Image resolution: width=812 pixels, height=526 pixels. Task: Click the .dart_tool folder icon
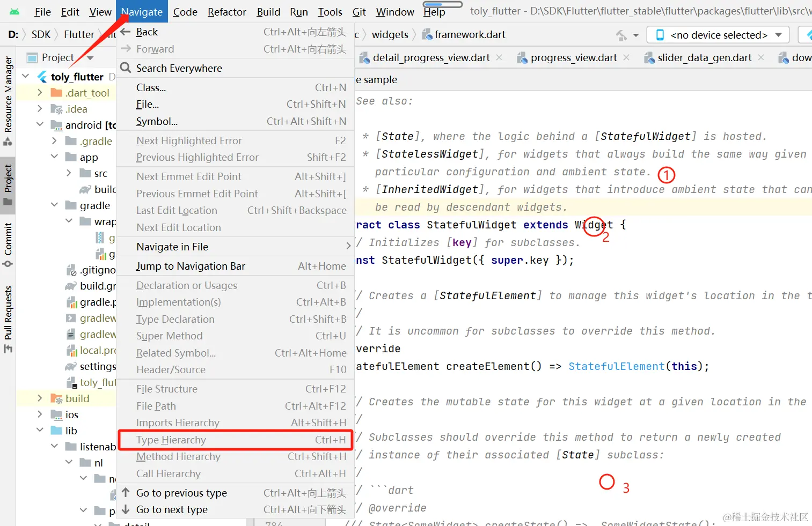pos(56,93)
